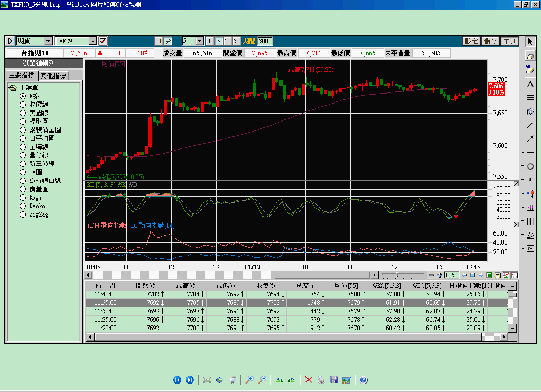
Task: Select the straight line drawing tool
Action: (530, 125)
